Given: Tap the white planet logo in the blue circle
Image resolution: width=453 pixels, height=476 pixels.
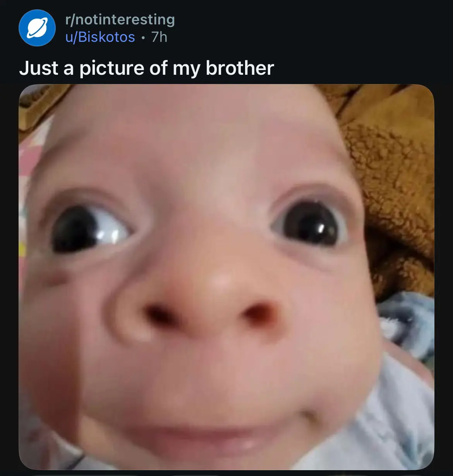Looking at the screenshot, I should tap(37, 28).
